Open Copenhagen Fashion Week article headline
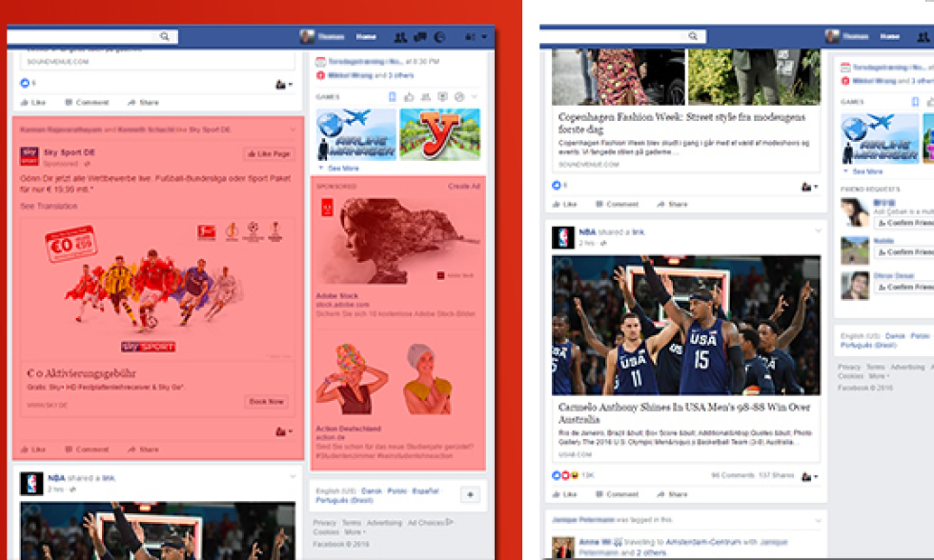 (x=682, y=123)
